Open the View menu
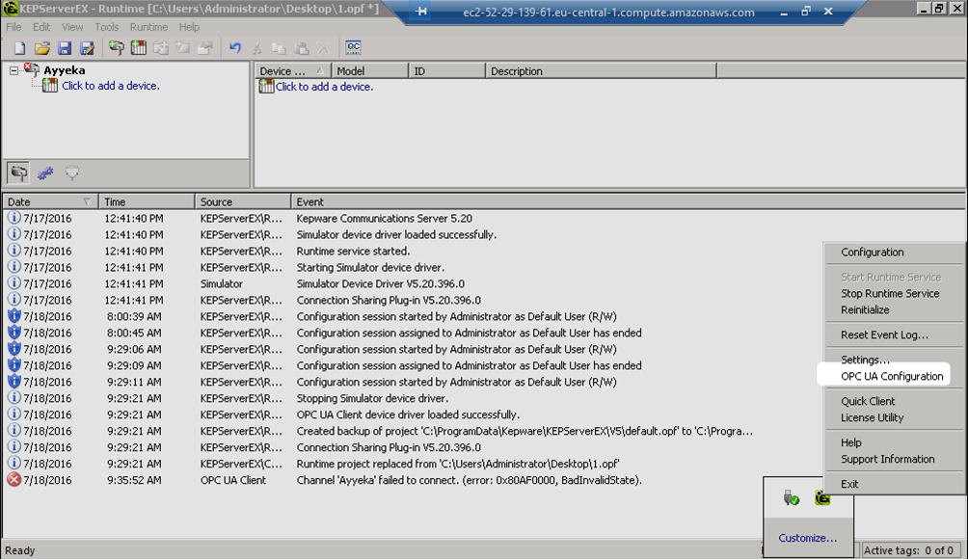Screen dimensions: 968x560 coord(72,27)
